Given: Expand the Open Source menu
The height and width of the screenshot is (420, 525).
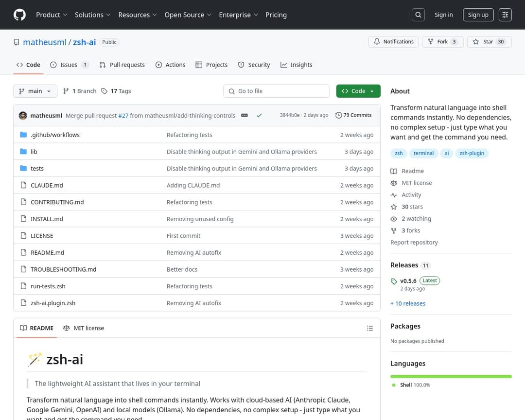Looking at the screenshot, I should 188,15.
